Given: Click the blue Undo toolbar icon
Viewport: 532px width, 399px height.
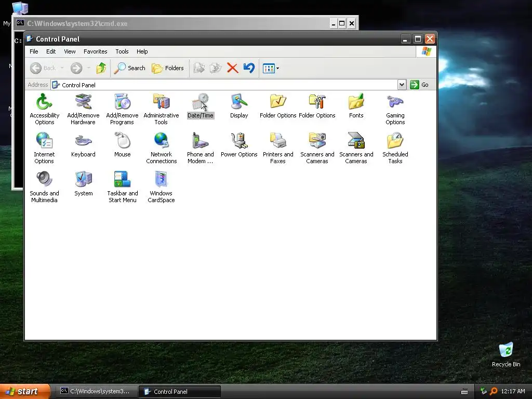Looking at the screenshot, I should point(249,68).
